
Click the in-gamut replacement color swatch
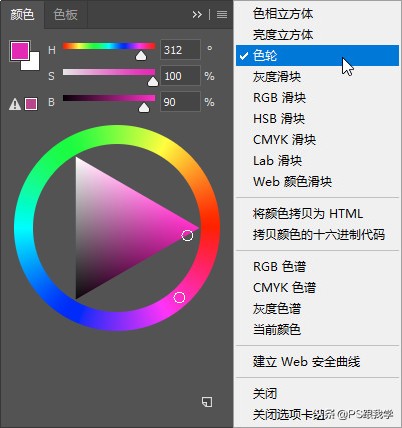point(31,104)
